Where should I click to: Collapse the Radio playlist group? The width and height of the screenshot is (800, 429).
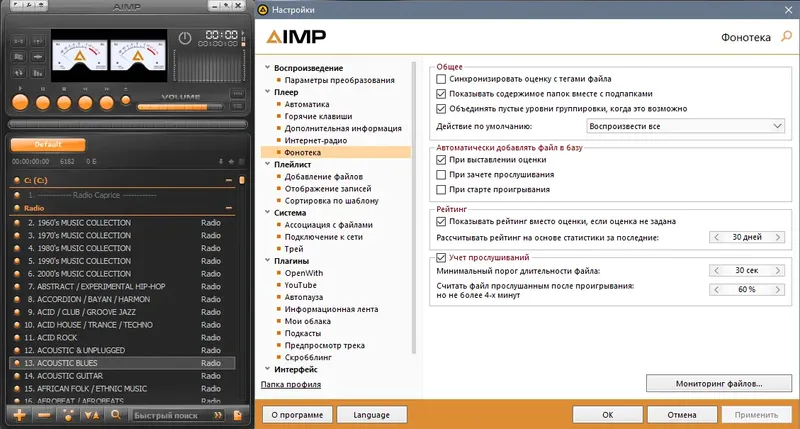click(x=229, y=208)
